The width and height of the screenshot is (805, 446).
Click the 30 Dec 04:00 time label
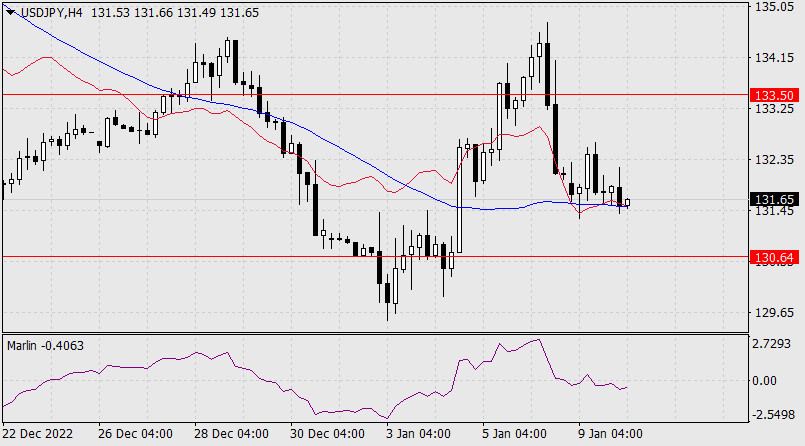(328, 434)
